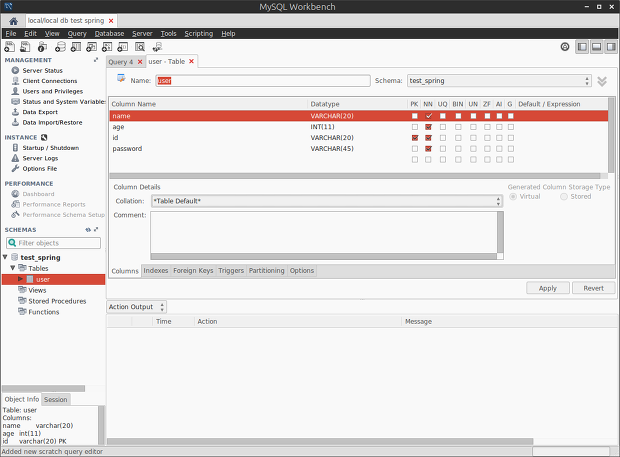This screenshot has height=457, width=620.
Task: Click the create new view toolbar icon
Action: click(x=91, y=47)
